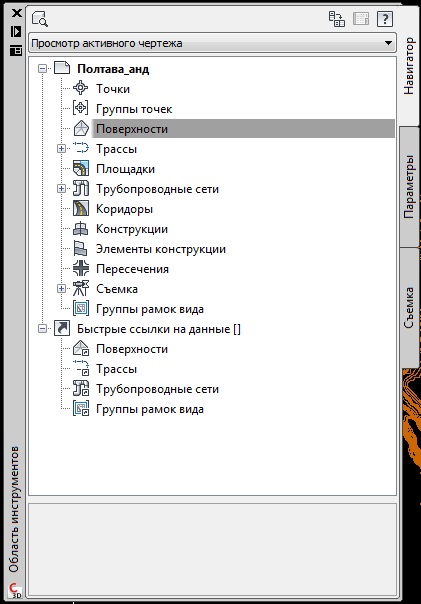Select Трубопроводные сети label under Полтава_анд
This screenshot has height=604, width=421.
[158, 189]
